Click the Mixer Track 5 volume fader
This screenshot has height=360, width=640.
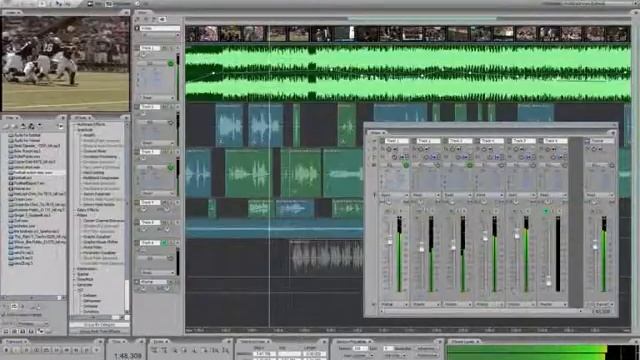click(517, 234)
